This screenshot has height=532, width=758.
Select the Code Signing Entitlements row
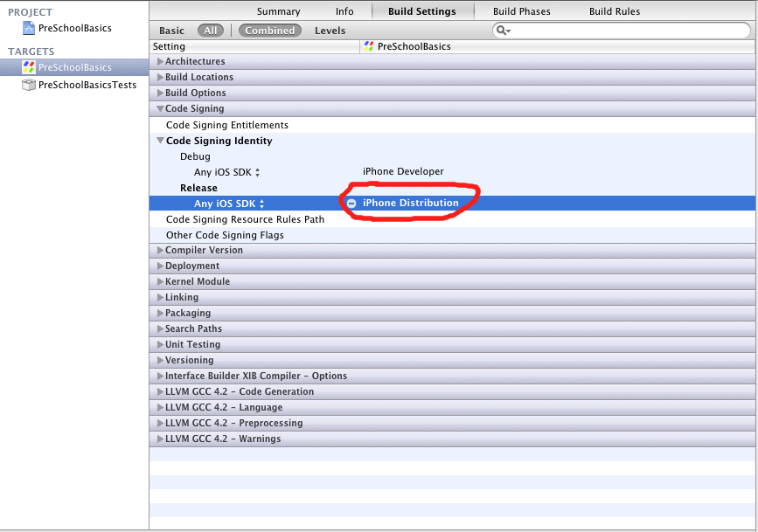pos(226,125)
